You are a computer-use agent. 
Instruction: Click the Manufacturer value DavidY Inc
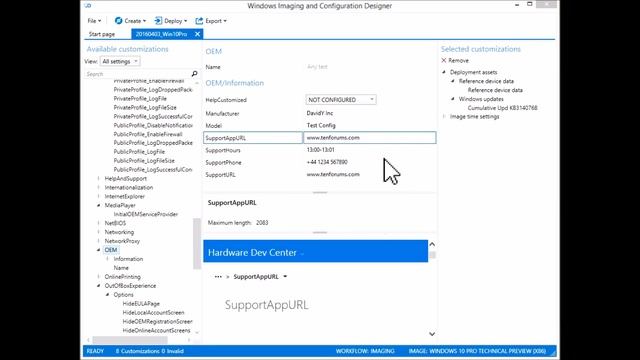[x=320, y=113]
